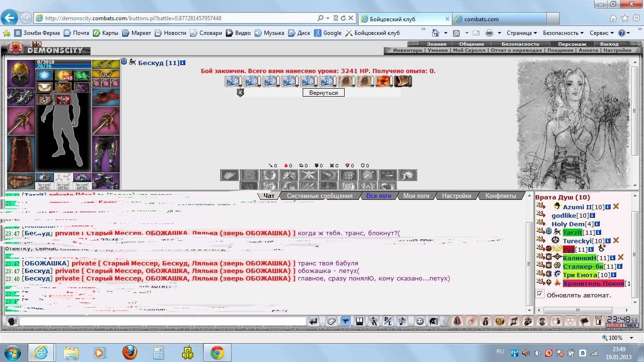
Task: Click the grayed shield icon beside Вернуться
Action: [240, 93]
